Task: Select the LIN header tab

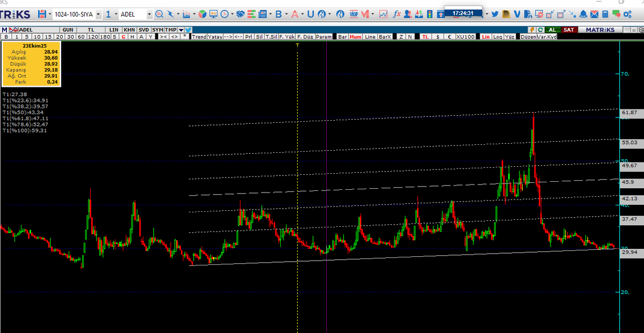Action: (114, 30)
